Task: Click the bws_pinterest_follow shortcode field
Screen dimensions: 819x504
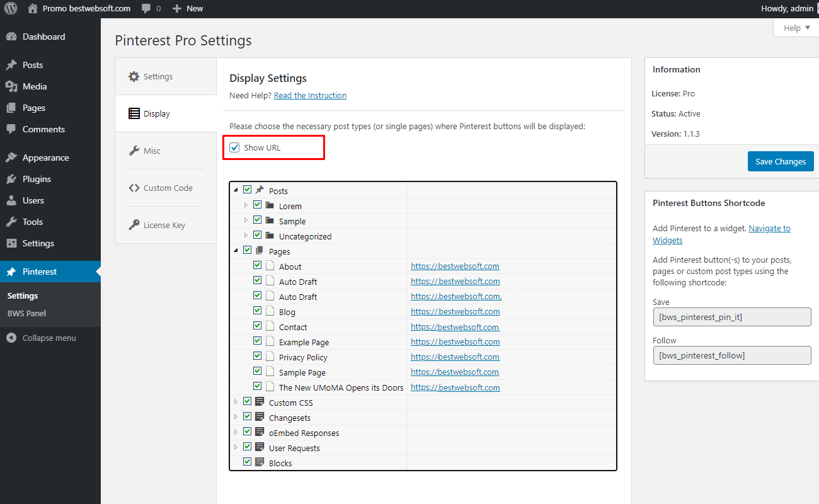Action: pyautogui.click(x=732, y=355)
